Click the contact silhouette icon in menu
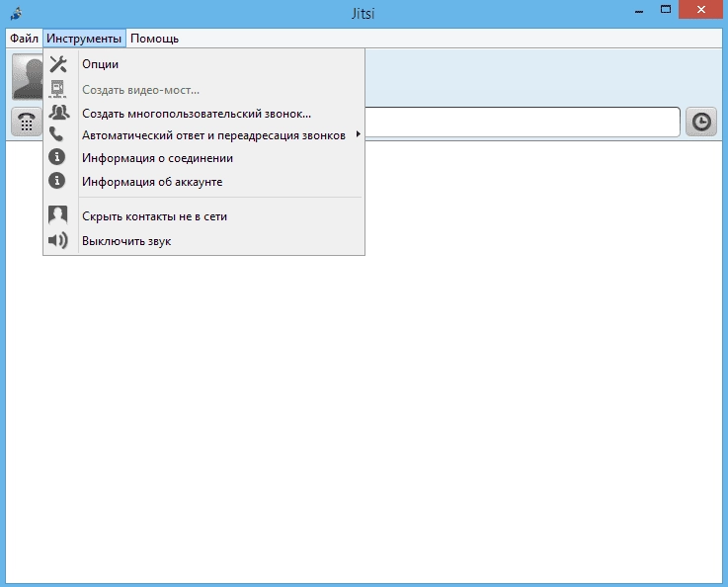This screenshot has width=728, height=587. 58,215
